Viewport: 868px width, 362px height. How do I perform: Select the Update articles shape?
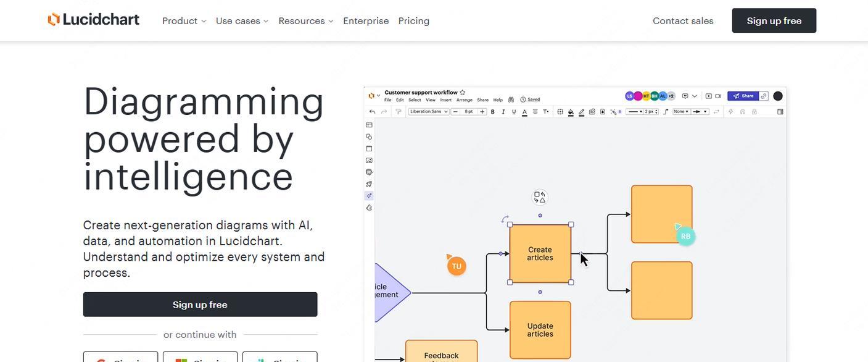click(x=540, y=330)
